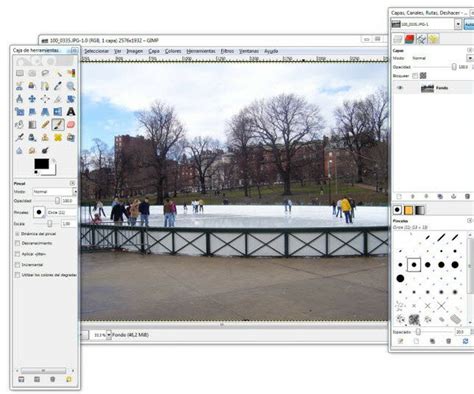Select the Bucket Fill tool
This screenshot has width=474, height=394.
pyautogui.click(x=20, y=125)
